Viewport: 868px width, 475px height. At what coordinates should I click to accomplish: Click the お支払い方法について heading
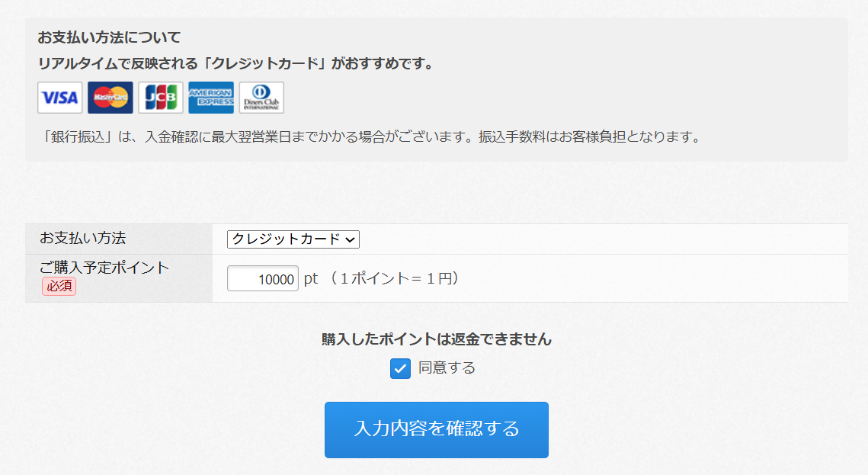109,37
